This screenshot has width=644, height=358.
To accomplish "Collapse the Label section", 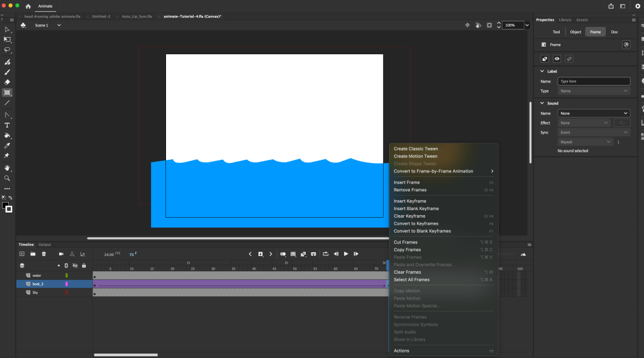I will click(x=542, y=71).
